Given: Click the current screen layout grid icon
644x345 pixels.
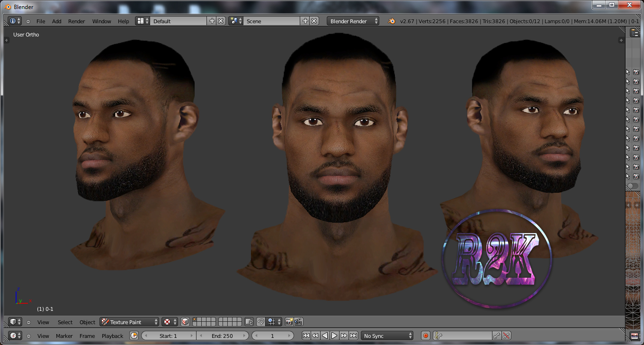Looking at the screenshot, I should (141, 21).
